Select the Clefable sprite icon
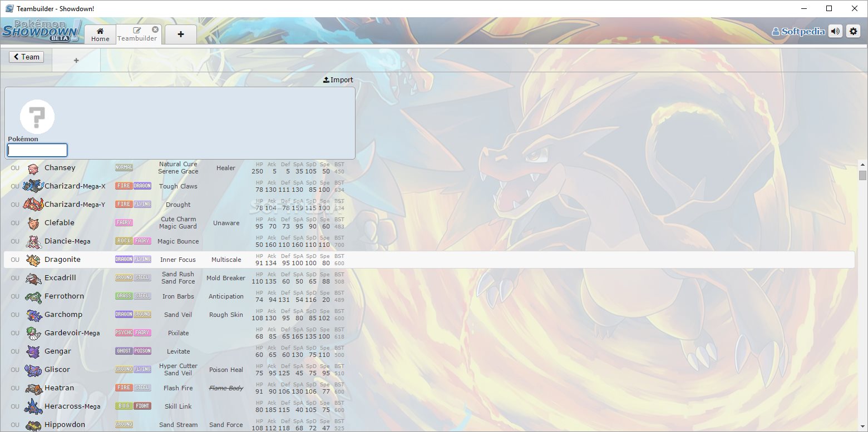The width and height of the screenshot is (868, 432). (33, 223)
